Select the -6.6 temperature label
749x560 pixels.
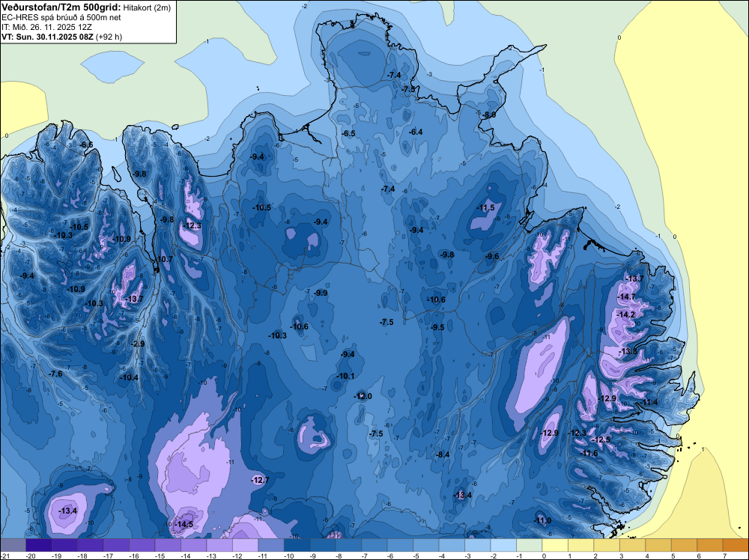tap(86, 144)
